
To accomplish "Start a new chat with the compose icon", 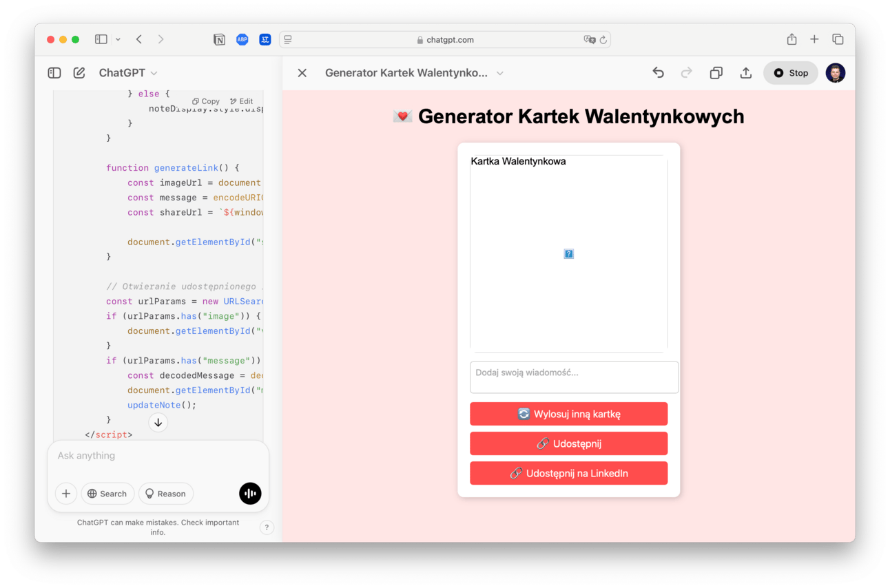I will point(79,72).
